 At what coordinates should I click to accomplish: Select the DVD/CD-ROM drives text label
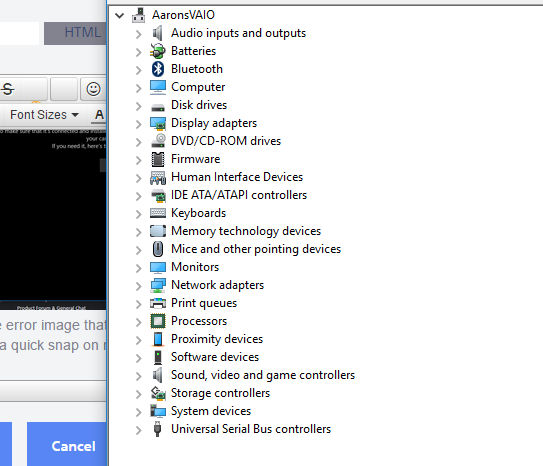(226, 141)
